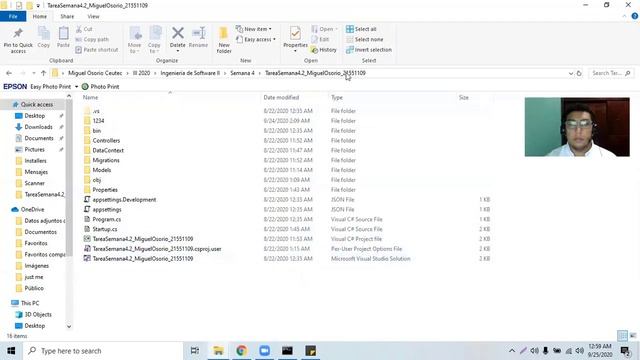Open Documents in navigation pane

click(39, 138)
